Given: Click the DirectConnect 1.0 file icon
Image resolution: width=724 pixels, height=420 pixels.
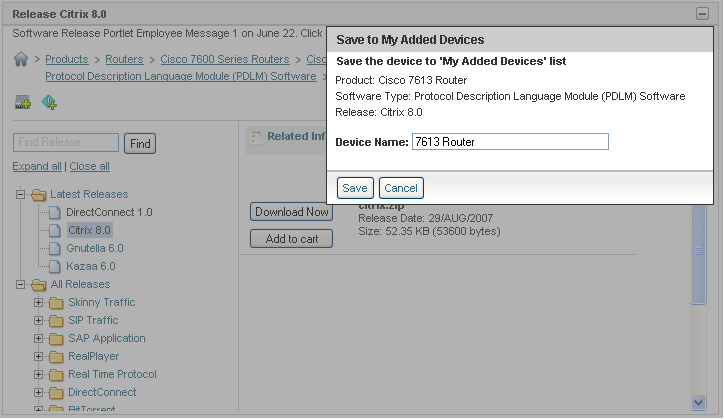Looking at the screenshot, I should (54, 212).
